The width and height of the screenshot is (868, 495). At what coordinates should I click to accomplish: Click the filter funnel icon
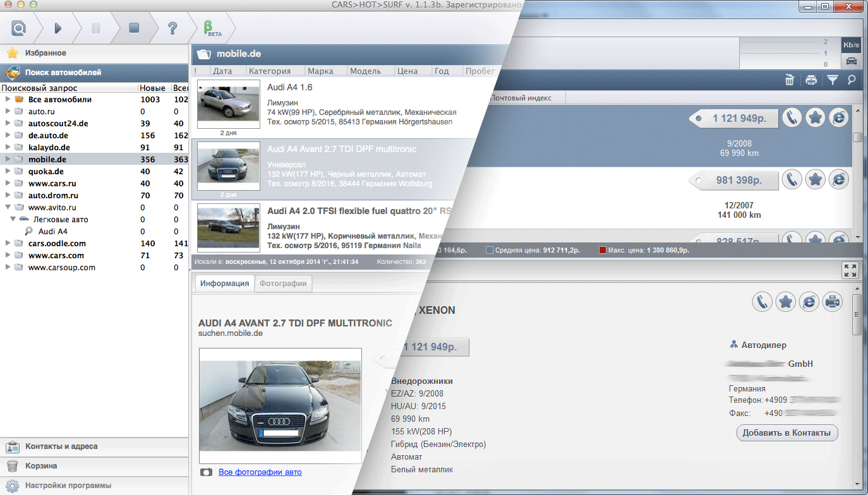[833, 80]
